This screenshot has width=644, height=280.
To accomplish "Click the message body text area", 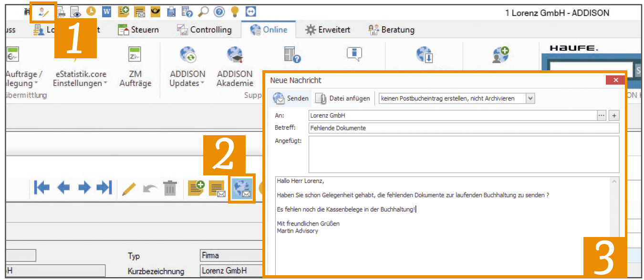I will pos(444,226).
